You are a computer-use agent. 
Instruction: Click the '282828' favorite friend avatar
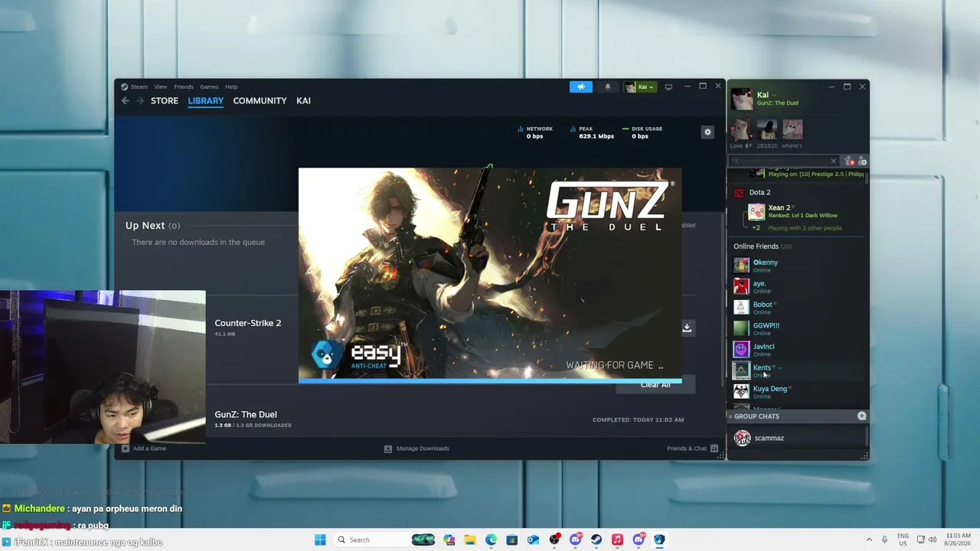[766, 129]
